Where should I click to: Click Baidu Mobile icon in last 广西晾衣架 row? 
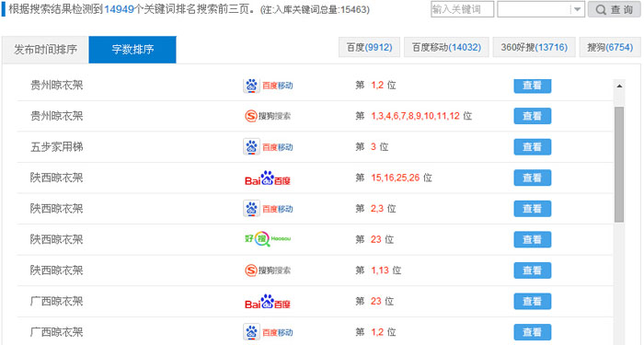pos(269,332)
